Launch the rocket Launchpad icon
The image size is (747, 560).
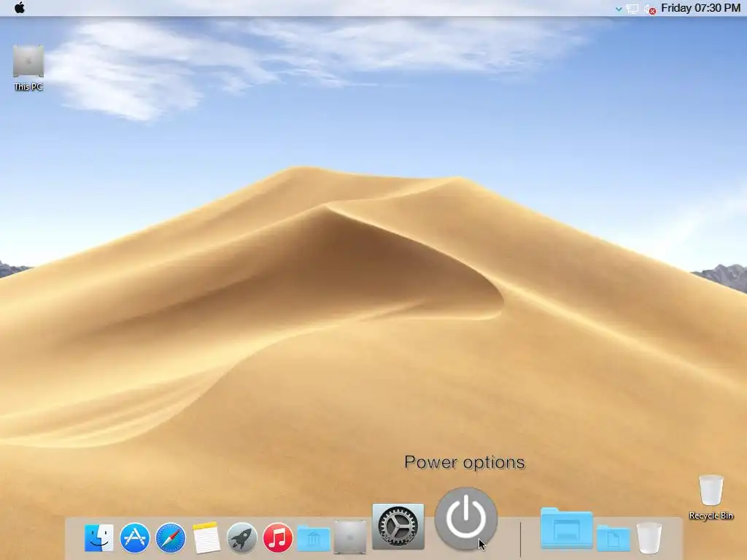coord(241,538)
